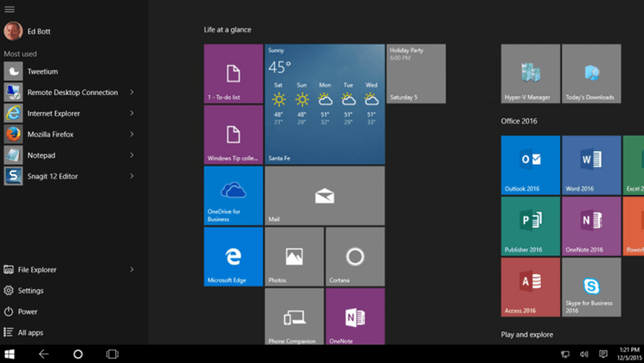The height and width of the screenshot is (363, 644).
Task: Click the Life at a glance group title
Action: pyautogui.click(x=228, y=29)
